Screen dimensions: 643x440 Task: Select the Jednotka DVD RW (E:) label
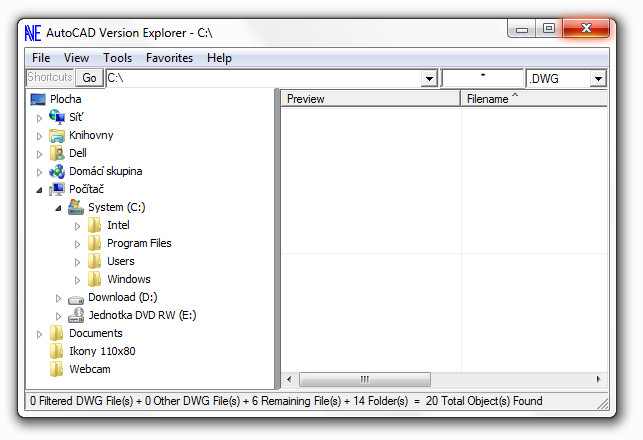(142, 315)
